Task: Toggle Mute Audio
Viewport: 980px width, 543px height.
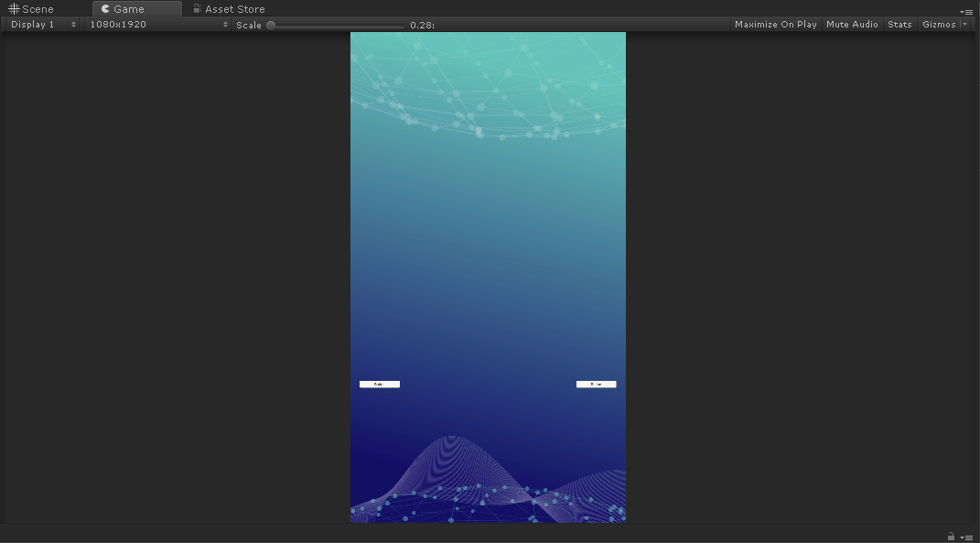Action: (x=852, y=25)
